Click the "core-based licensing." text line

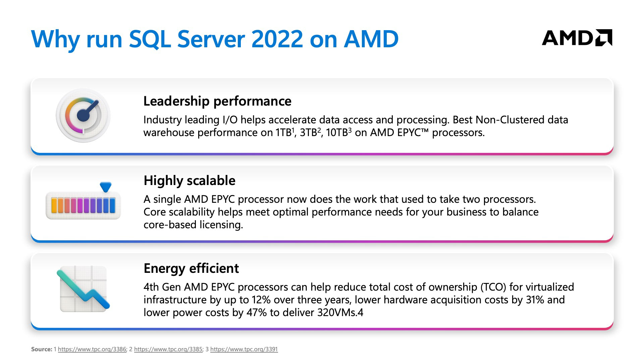[193, 225]
